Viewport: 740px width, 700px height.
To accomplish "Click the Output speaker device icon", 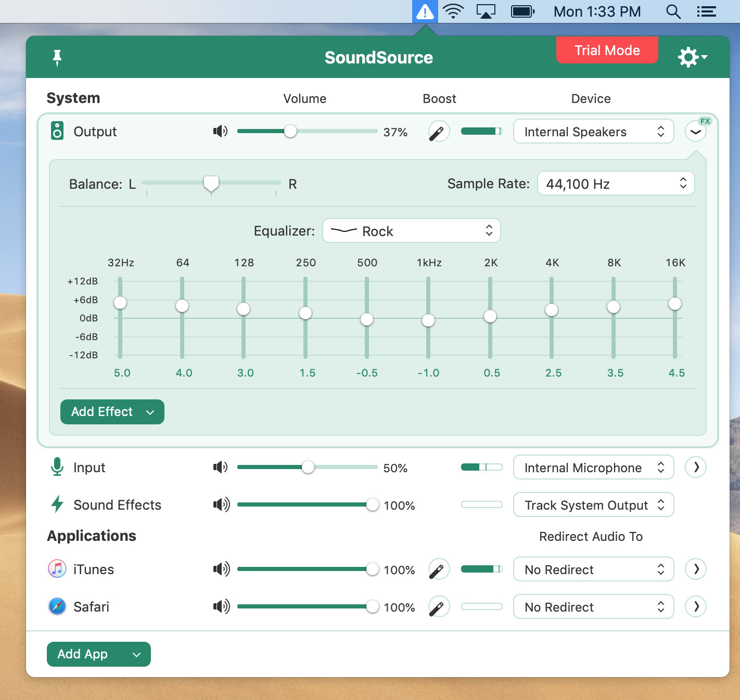I will click(x=57, y=131).
